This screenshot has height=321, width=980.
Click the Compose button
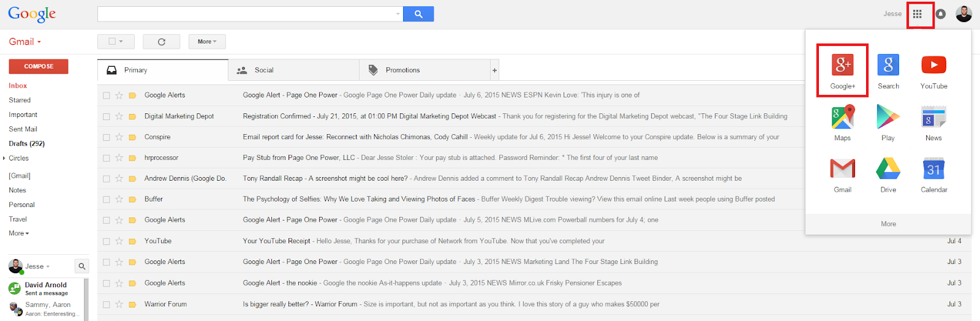coord(39,66)
